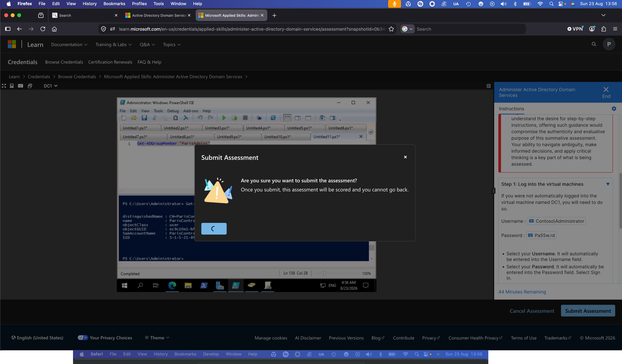Click the Paste clipboard icon in ISE toolbar
622x364 pixels.
pos(176,118)
